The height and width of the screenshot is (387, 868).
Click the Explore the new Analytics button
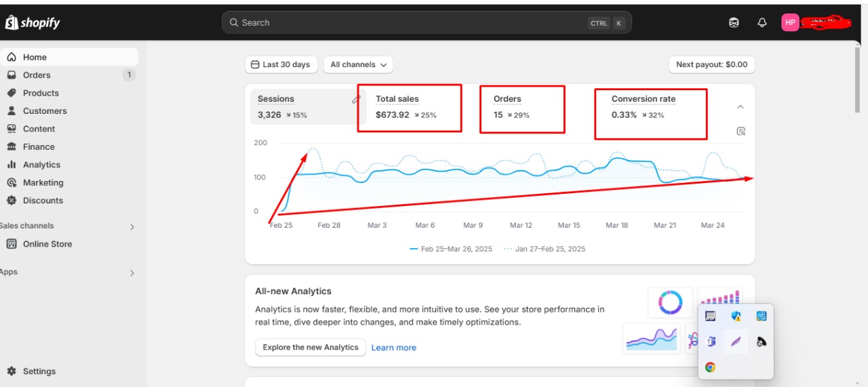tap(311, 347)
